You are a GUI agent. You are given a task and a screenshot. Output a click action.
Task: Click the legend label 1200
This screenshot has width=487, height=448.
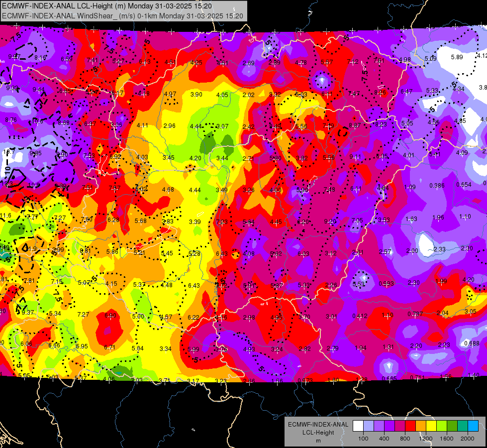[425, 439]
